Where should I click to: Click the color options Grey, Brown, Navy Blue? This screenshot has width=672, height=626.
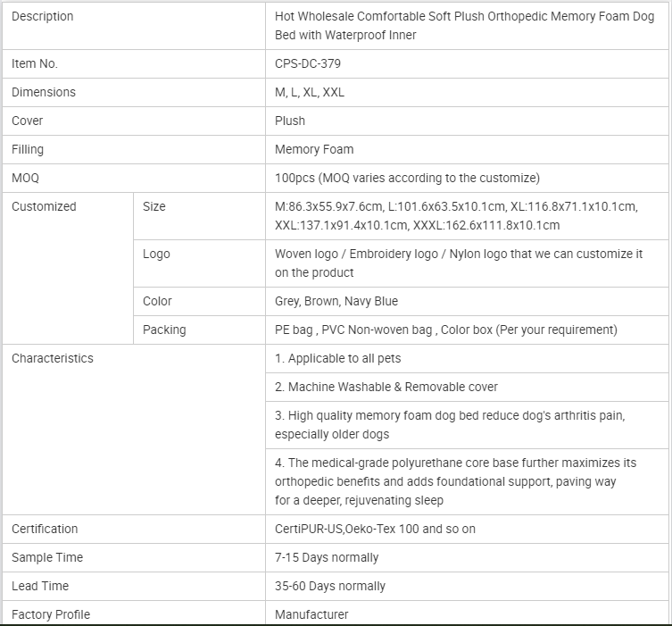336,301
